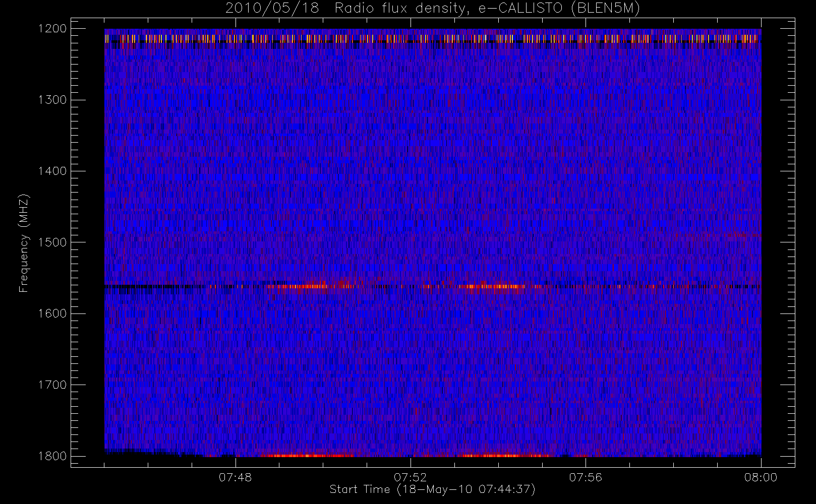Click the 1300 frequency tick label

point(52,100)
